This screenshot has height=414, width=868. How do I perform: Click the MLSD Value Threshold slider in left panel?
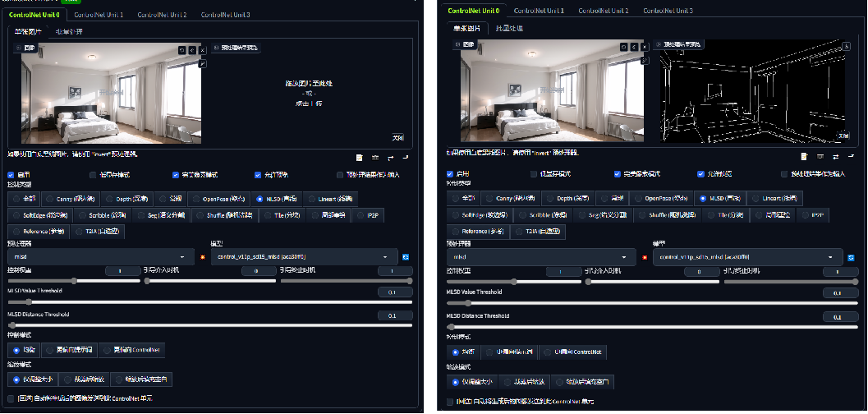[209, 302]
